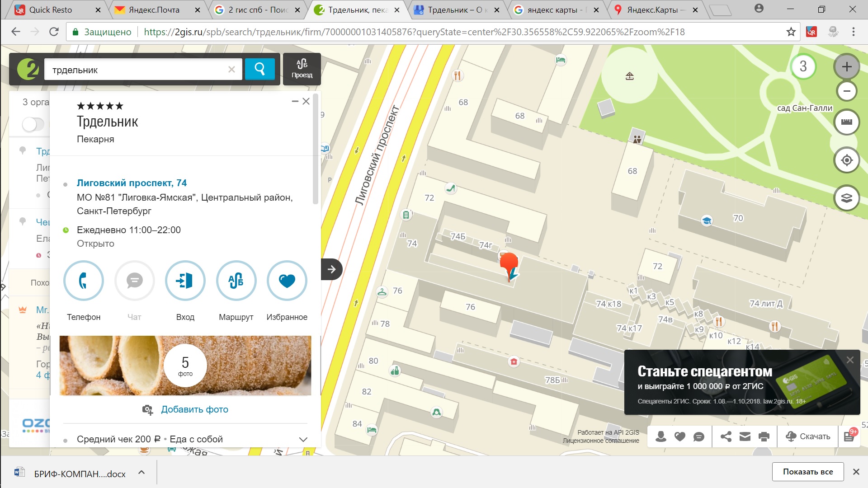Screen dimensions: 868x488
Task: Bookmark this page with the star icon
Action: tap(791, 32)
